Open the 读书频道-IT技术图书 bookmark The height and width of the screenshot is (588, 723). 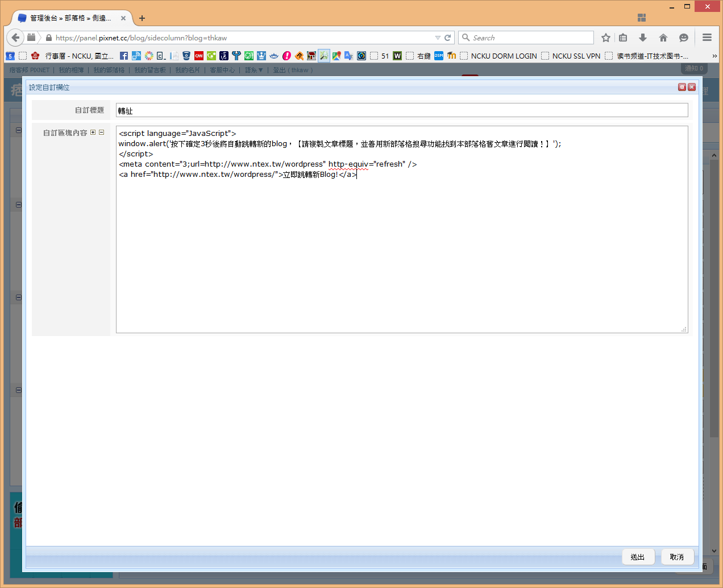point(647,56)
